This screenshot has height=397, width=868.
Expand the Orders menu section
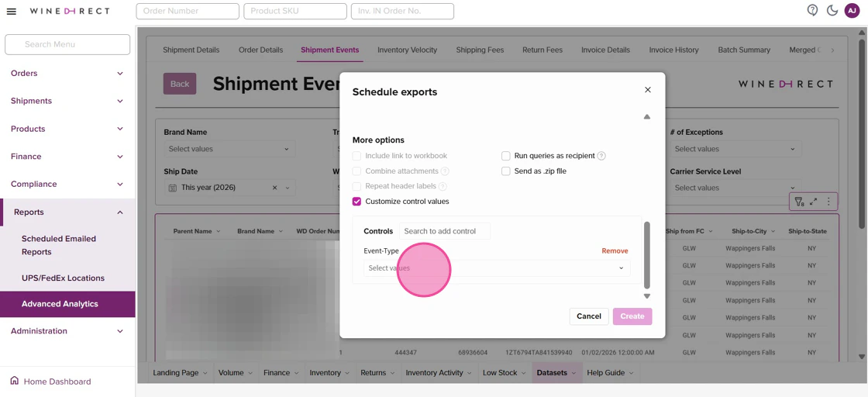pyautogui.click(x=67, y=73)
